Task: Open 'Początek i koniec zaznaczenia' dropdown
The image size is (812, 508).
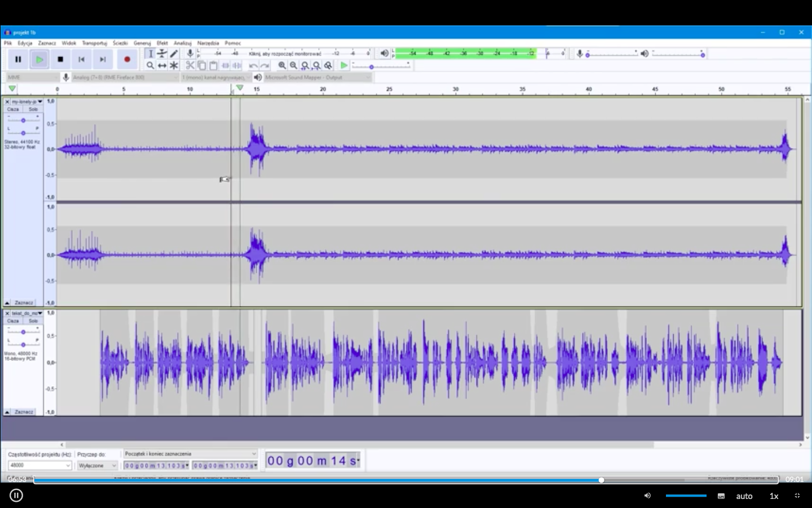Action: click(x=190, y=454)
